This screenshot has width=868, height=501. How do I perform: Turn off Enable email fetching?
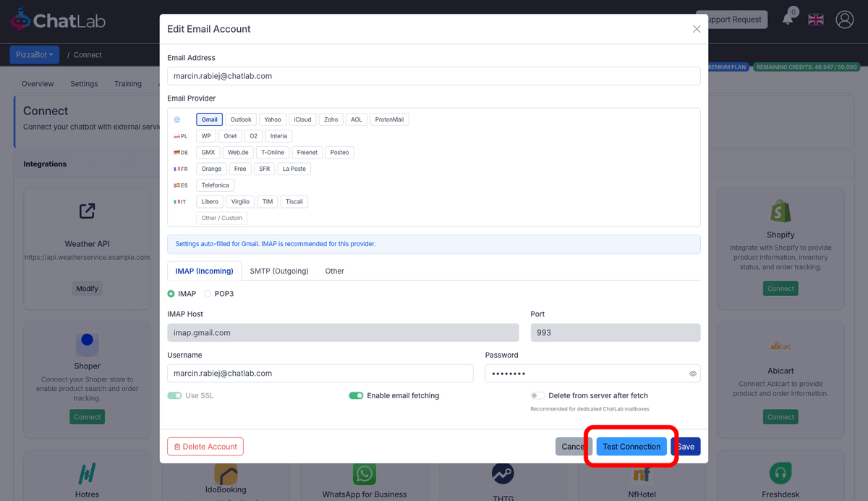click(x=356, y=395)
